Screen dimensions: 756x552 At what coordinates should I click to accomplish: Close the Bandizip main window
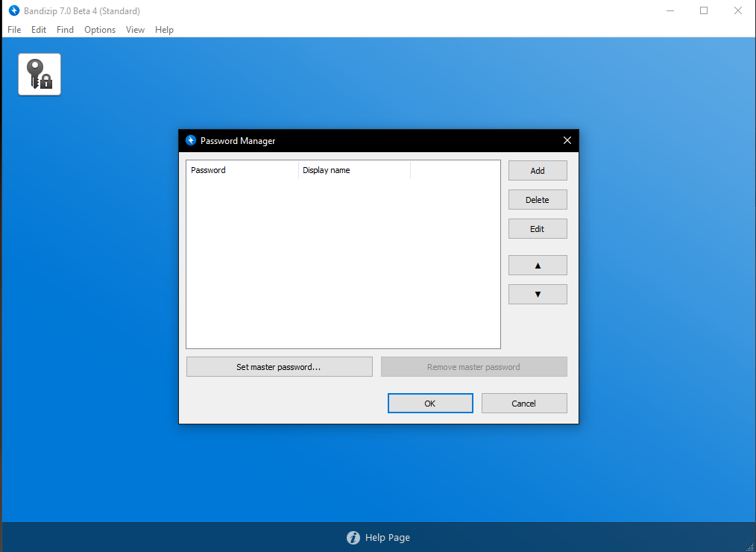pos(737,10)
